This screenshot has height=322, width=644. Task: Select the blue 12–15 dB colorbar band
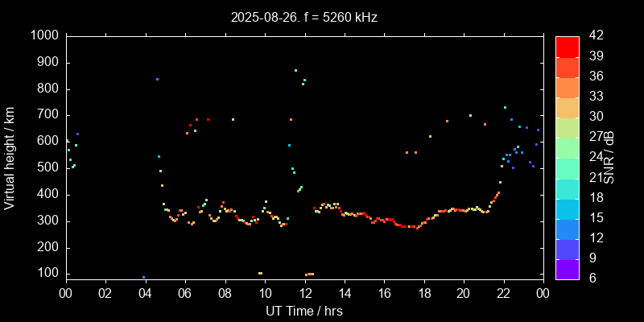[568, 228]
